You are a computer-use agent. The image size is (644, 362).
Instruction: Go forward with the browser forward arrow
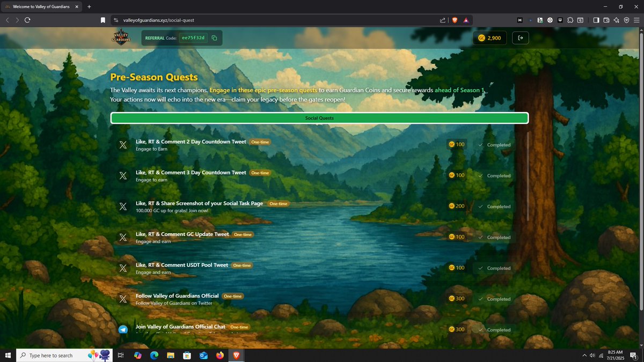point(17,20)
